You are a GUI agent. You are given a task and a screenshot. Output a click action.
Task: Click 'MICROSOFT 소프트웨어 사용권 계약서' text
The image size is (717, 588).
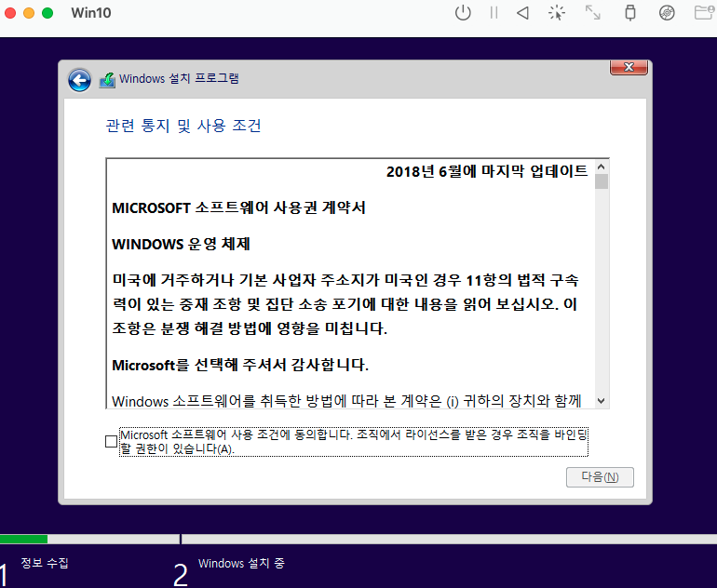click(x=238, y=207)
